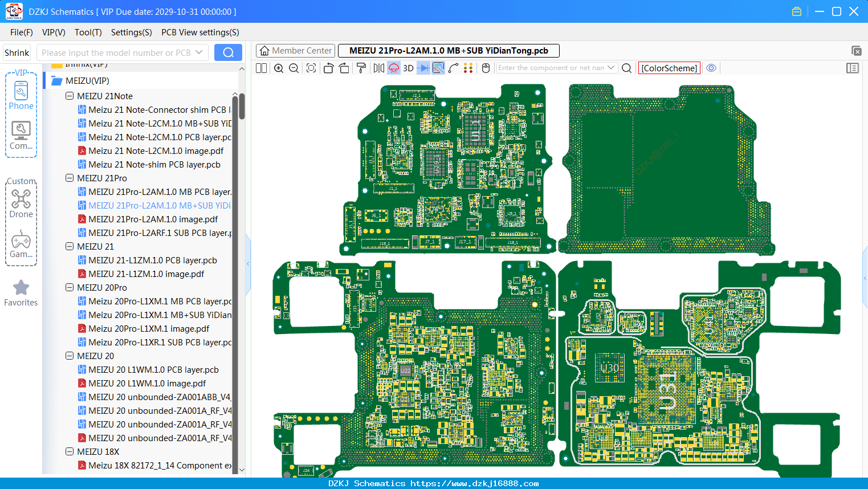The width and height of the screenshot is (868, 489).
Task: Close the open PCB document tab
Action: coord(856,51)
